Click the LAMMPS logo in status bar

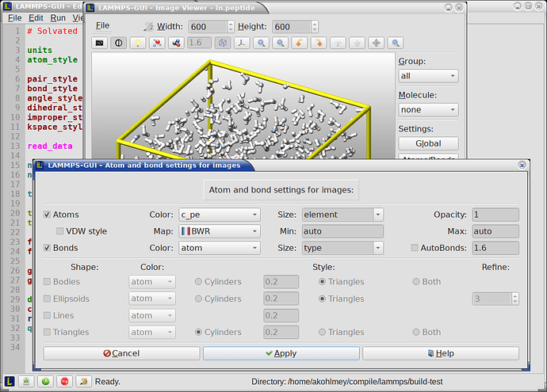10,381
